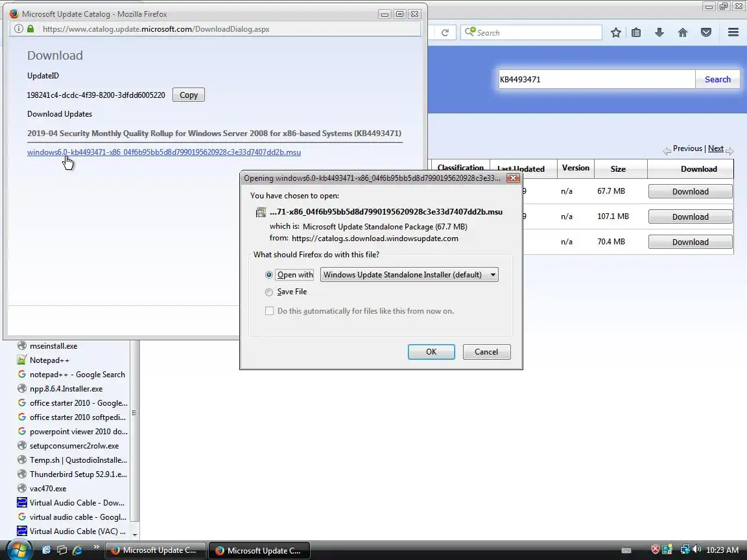Click the Switch between windows quick launch icon
The image size is (747, 560).
click(62, 550)
